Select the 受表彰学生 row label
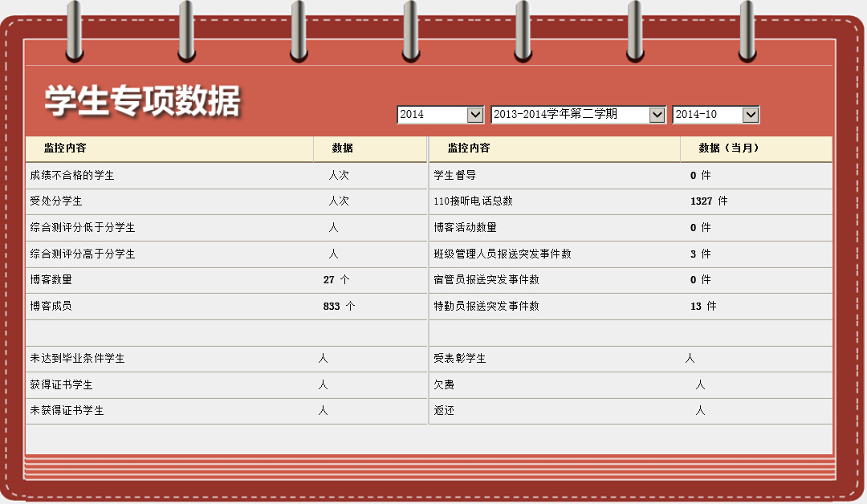 pos(460,359)
